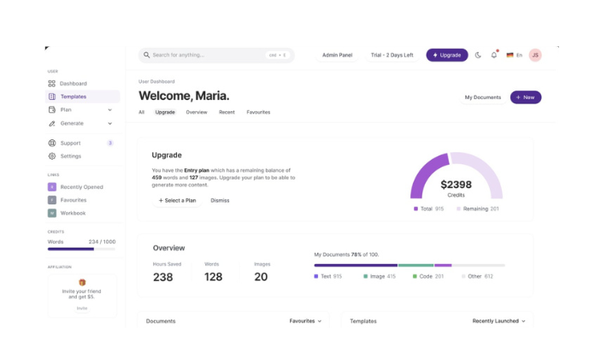The height and width of the screenshot is (364, 595).
Task: Open the Documents Favourites dropdown
Action: (x=305, y=320)
